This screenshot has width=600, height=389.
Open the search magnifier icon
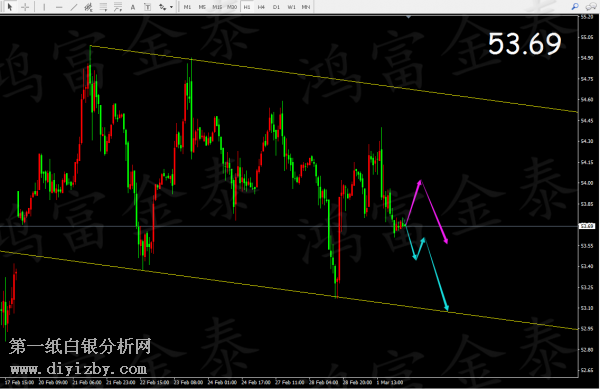pyautogui.click(x=575, y=7)
